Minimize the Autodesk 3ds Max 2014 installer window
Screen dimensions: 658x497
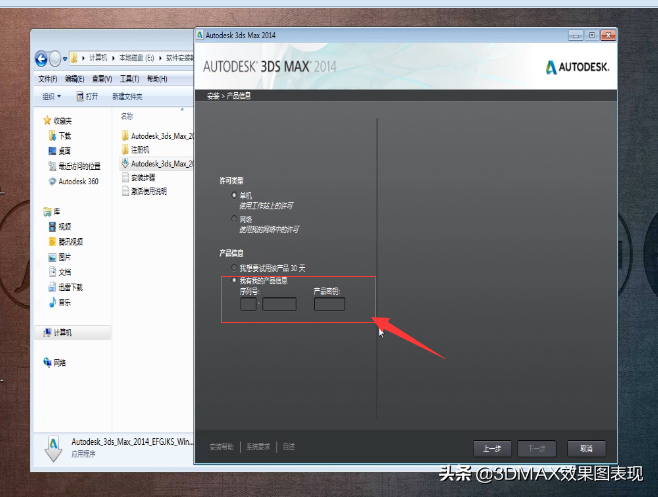click(576, 35)
